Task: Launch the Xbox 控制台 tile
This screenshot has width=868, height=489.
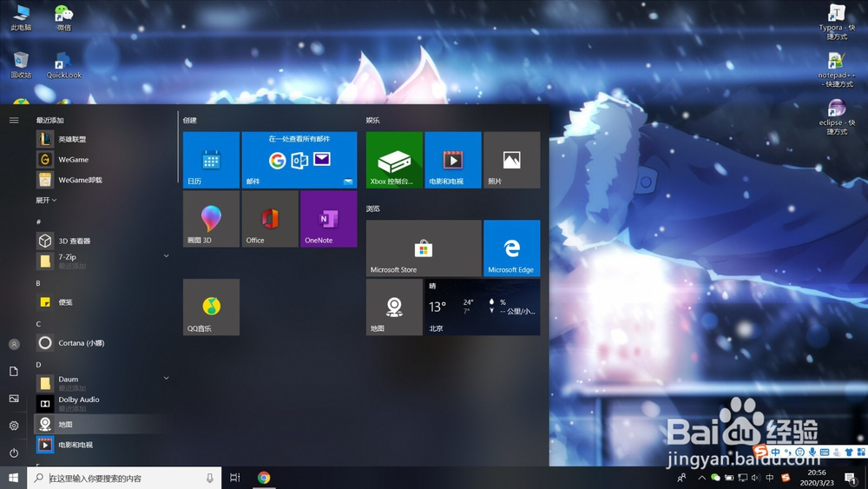Action: coord(394,160)
